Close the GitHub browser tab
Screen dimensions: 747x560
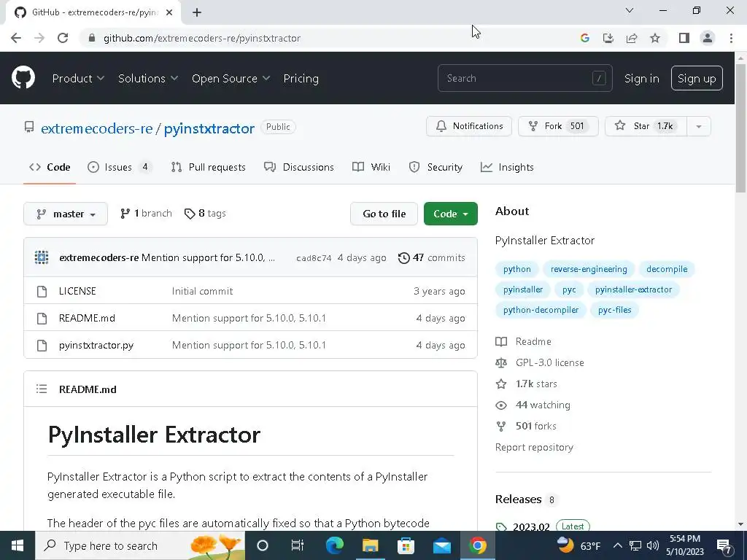click(169, 12)
